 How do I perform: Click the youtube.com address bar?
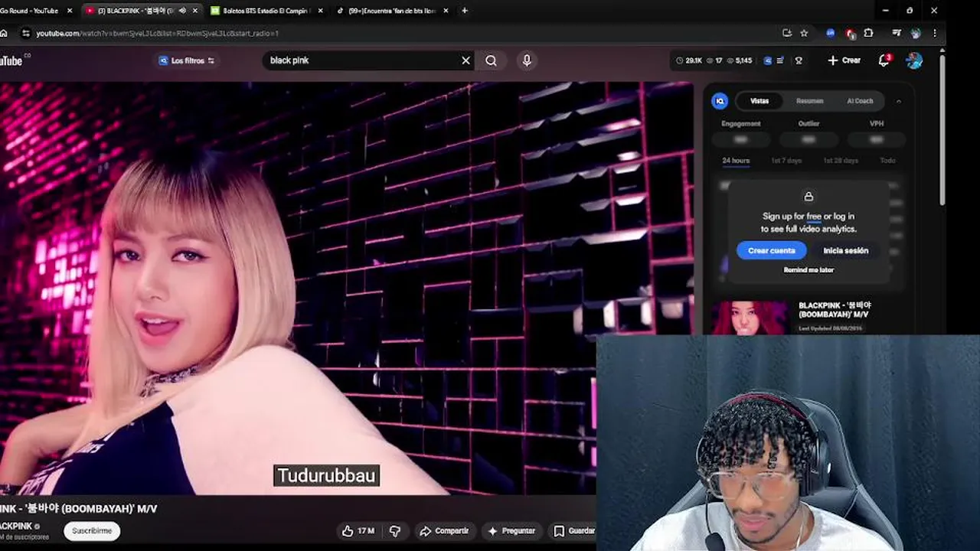[x=398, y=33]
